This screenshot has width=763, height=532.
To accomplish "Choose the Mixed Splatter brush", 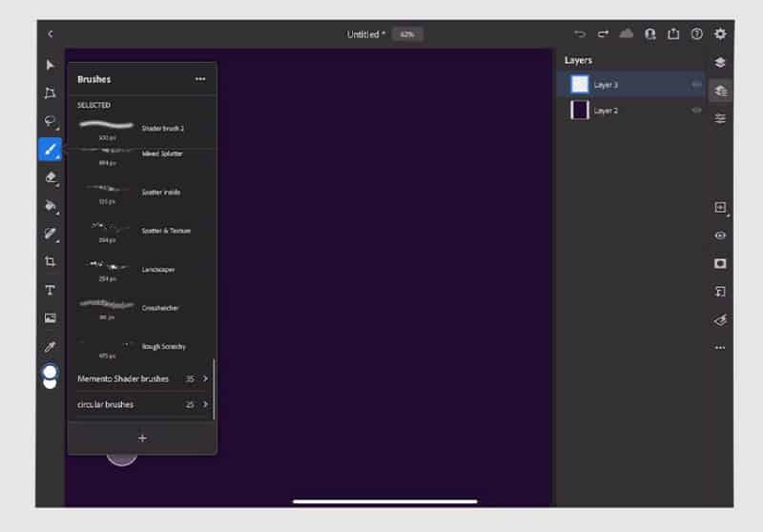I will click(142, 156).
